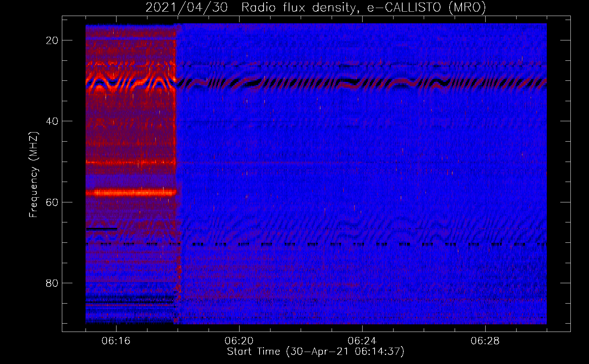Click the "Start Time (30-Apr-21 06:14:37)" label
This screenshot has height=364, width=589.
316,352
